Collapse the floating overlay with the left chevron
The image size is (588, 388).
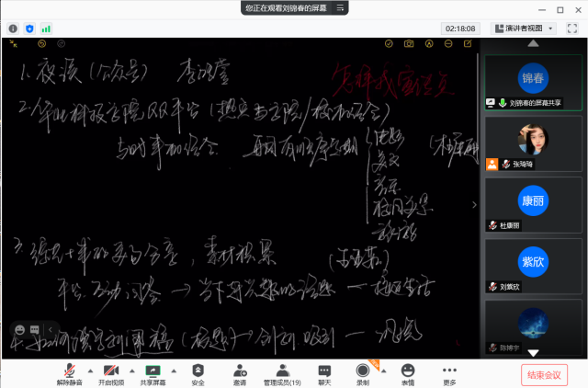(51, 330)
